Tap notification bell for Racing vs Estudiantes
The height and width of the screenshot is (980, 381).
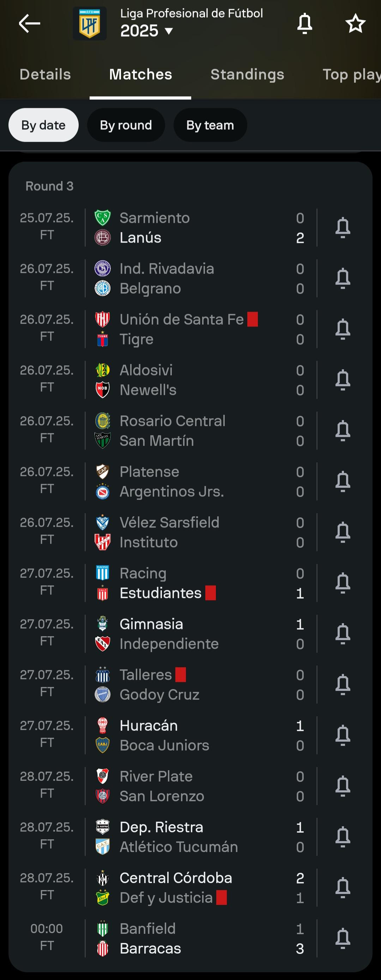[x=343, y=583]
